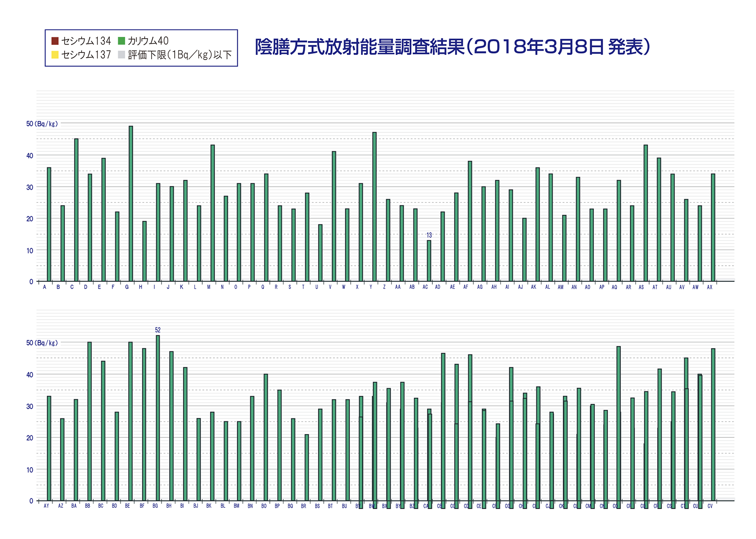Click the x-axis label AY
The width and height of the screenshot is (756, 539).
click(46, 506)
